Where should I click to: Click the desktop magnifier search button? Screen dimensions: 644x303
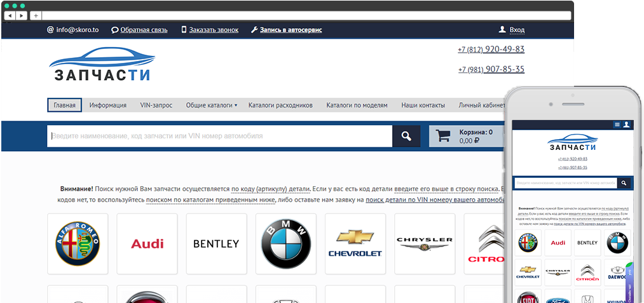click(x=406, y=136)
